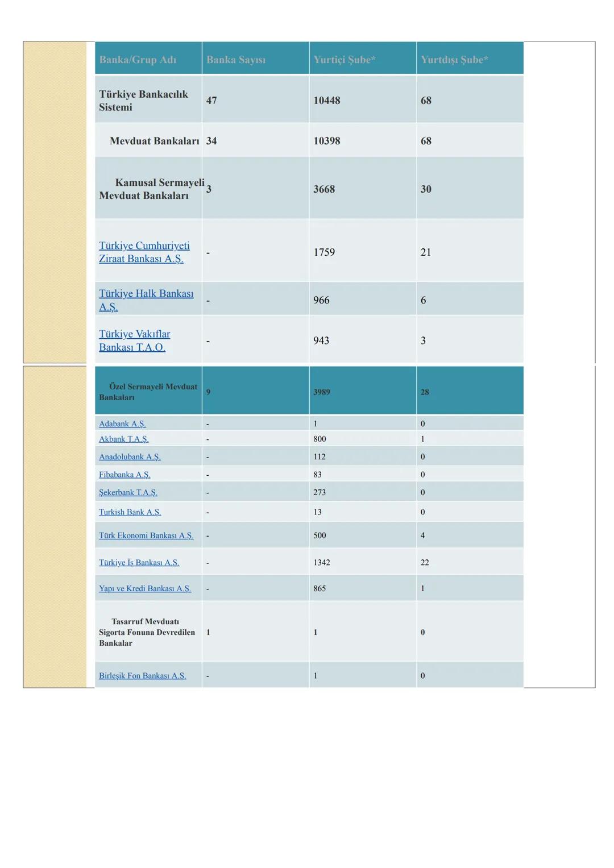The image size is (614, 868).
Task: Select the Fibabanka A.Ş. link
Action: (125, 475)
